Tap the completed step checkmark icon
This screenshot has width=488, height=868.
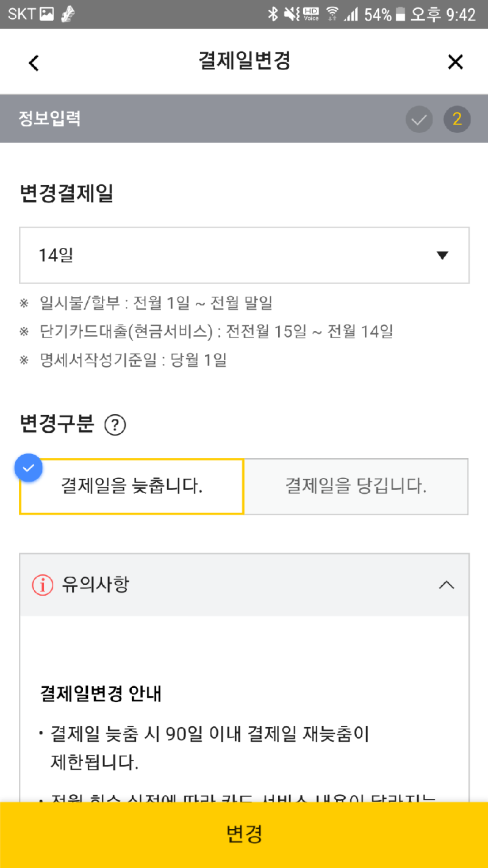tap(419, 120)
